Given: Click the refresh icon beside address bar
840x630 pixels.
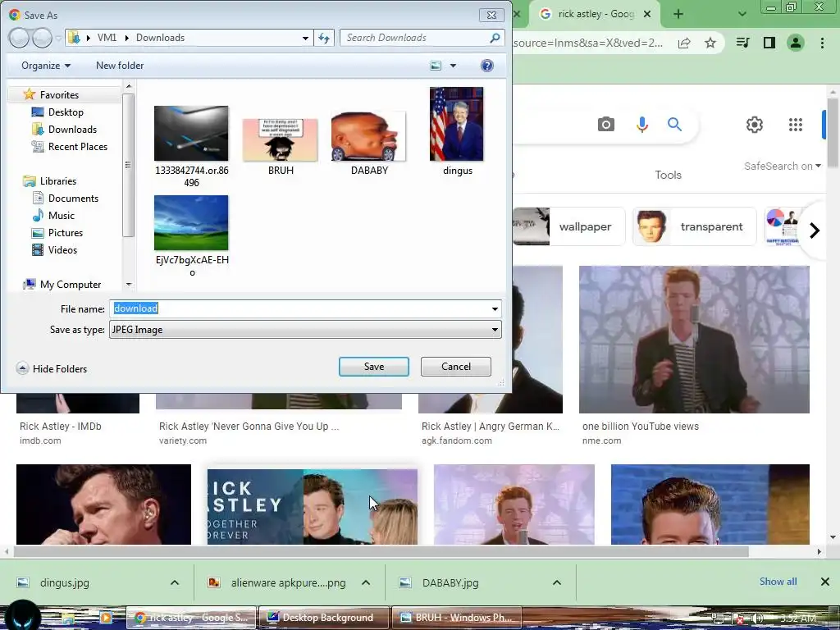Looking at the screenshot, I should click(324, 38).
